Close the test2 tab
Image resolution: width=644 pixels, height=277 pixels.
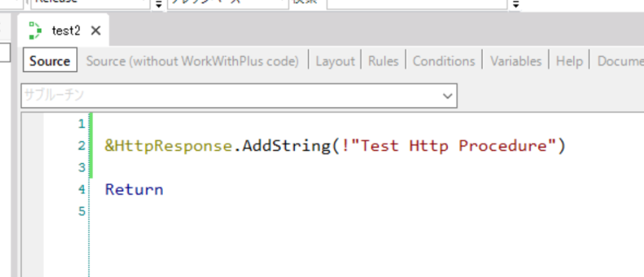click(95, 30)
